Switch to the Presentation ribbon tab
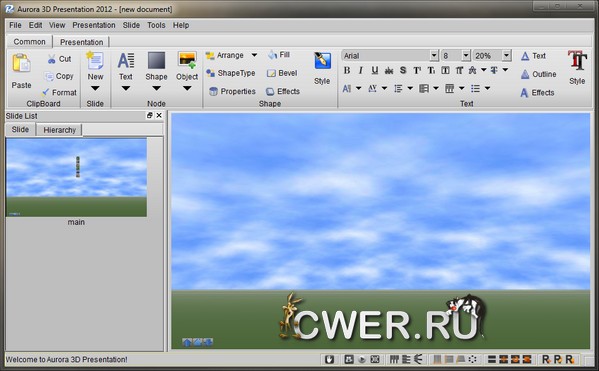Viewport: 599px width, 371px height. point(81,42)
